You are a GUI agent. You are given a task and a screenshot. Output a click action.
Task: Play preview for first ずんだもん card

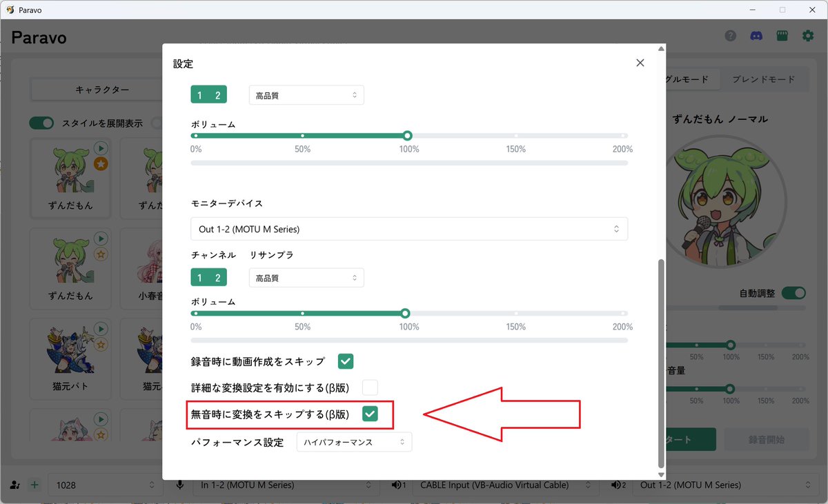(x=101, y=148)
